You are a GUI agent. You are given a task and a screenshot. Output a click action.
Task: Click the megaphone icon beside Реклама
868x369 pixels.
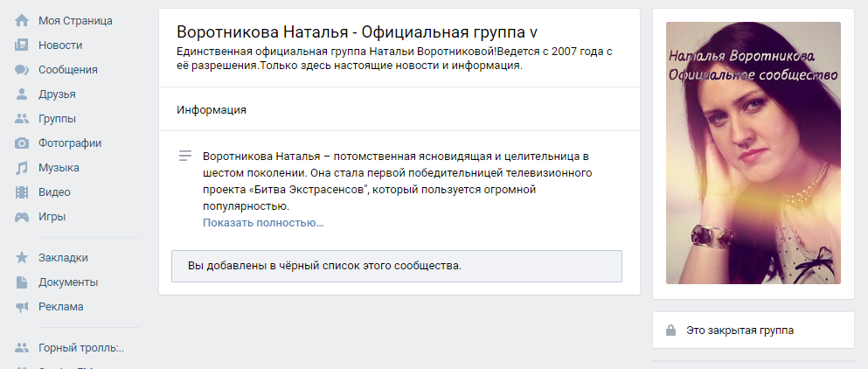coord(22,306)
